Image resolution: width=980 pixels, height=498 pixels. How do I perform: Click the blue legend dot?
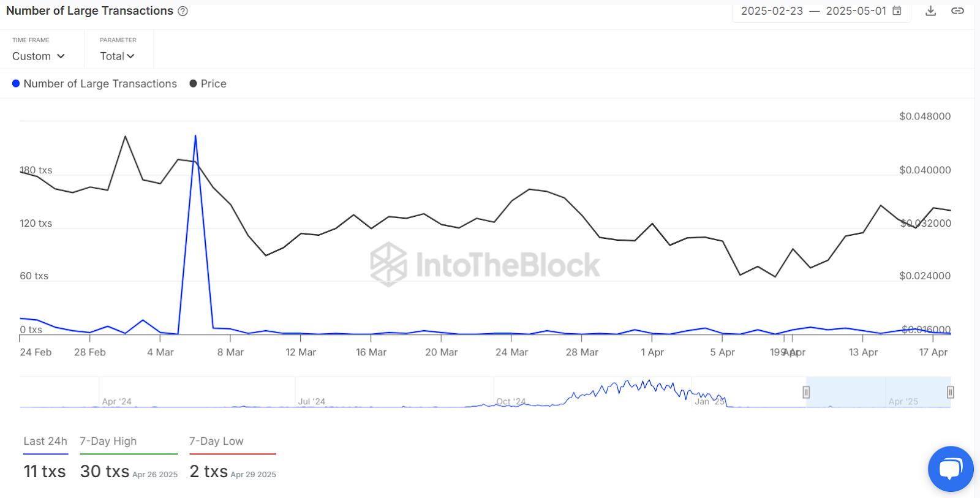pos(16,84)
